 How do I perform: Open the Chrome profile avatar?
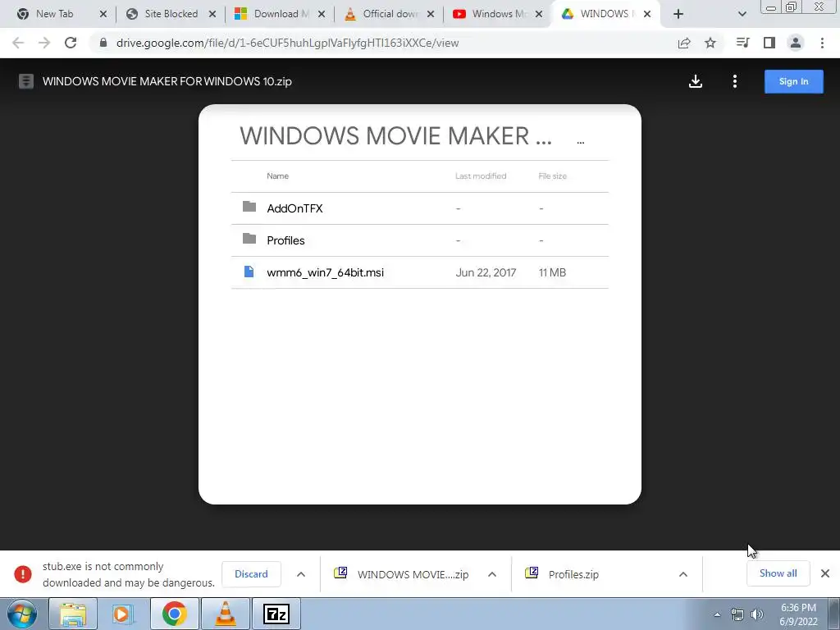pyautogui.click(x=796, y=43)
